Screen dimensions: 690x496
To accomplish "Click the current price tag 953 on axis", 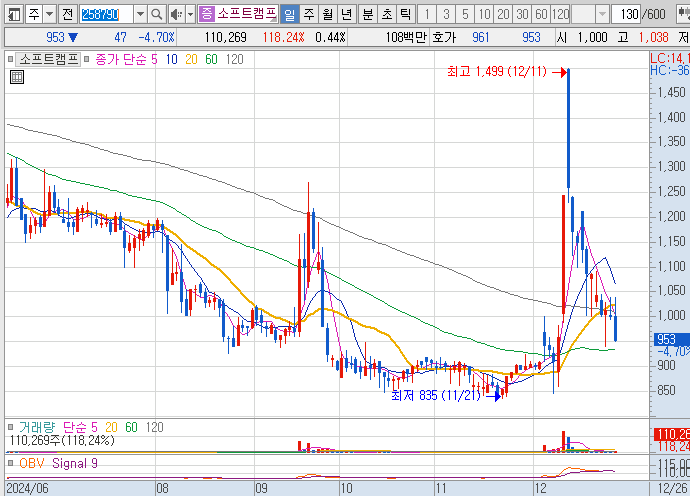I will click(671, 339).
